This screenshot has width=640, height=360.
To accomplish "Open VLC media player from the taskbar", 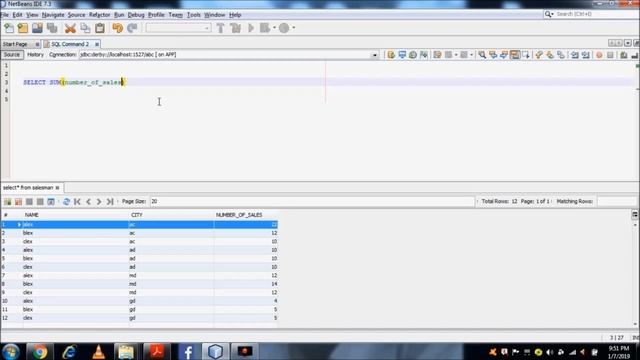I will (98, 351).
